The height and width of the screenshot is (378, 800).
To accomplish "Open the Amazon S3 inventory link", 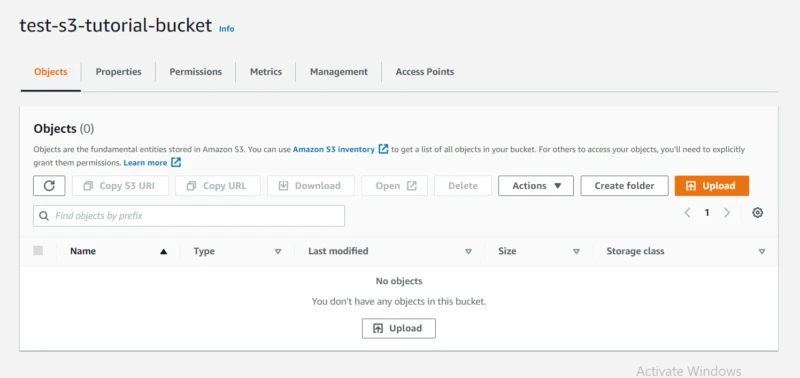I will tap(334, 149).
